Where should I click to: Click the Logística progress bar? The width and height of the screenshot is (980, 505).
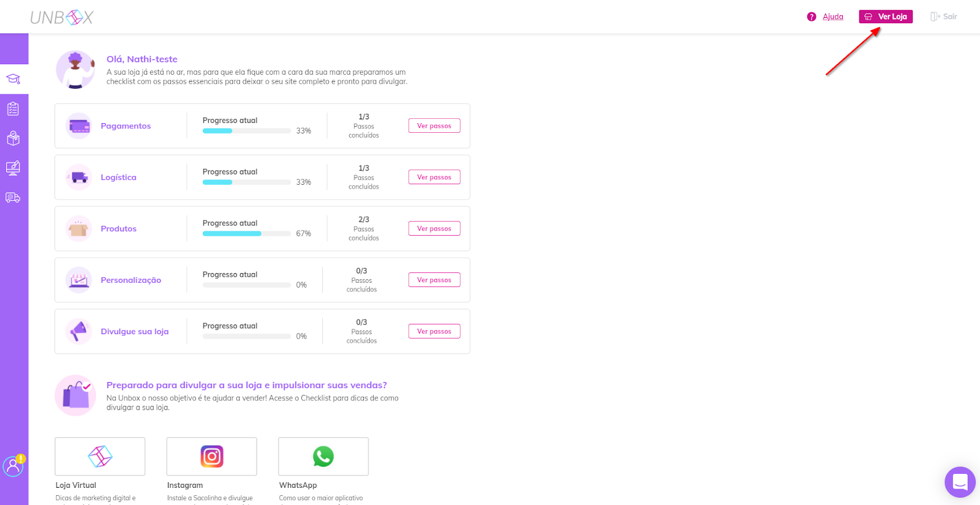pyautogui.click(x=247, y=182)
